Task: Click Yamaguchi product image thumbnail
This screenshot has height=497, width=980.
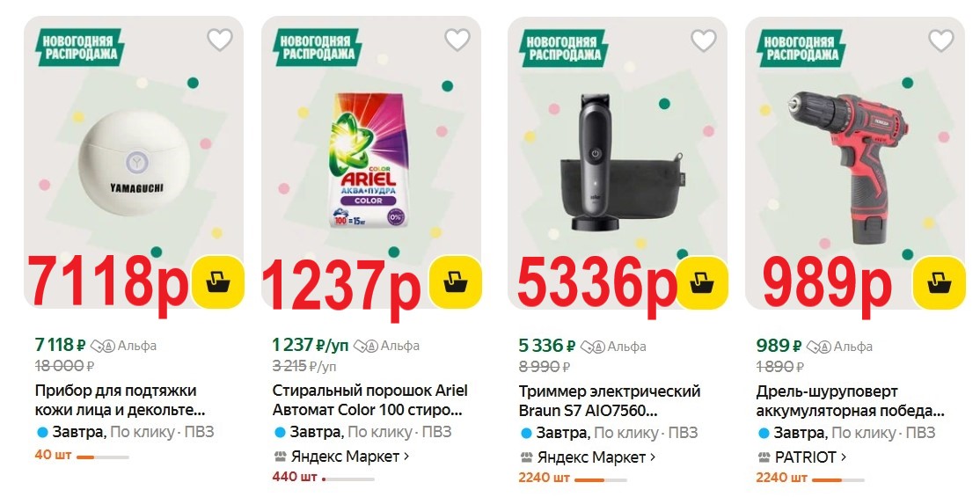Action: [x=133, y=163]
